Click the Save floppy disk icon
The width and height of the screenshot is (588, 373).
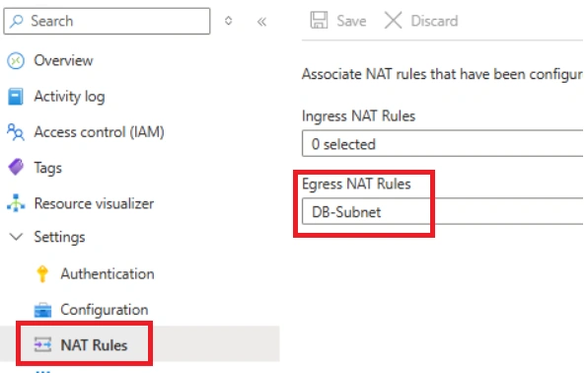[x=319, y=21]
